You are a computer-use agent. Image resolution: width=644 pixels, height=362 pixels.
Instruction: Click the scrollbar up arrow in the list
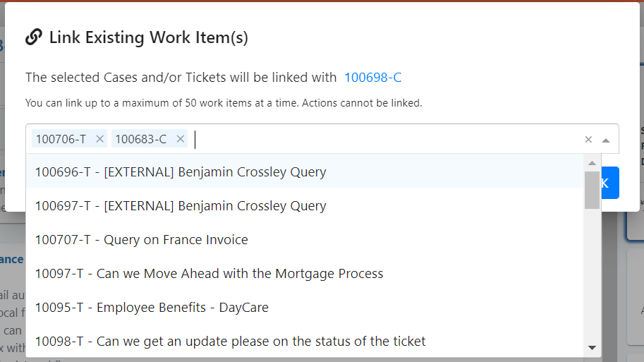pos(592,163)
